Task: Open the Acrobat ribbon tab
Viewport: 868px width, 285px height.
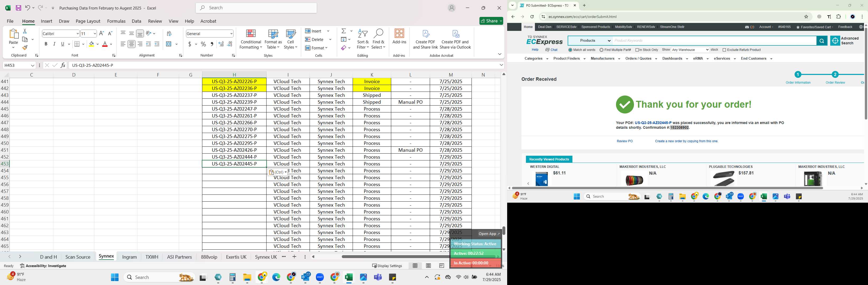Action: pyautogui.click(x=208, y=21)
